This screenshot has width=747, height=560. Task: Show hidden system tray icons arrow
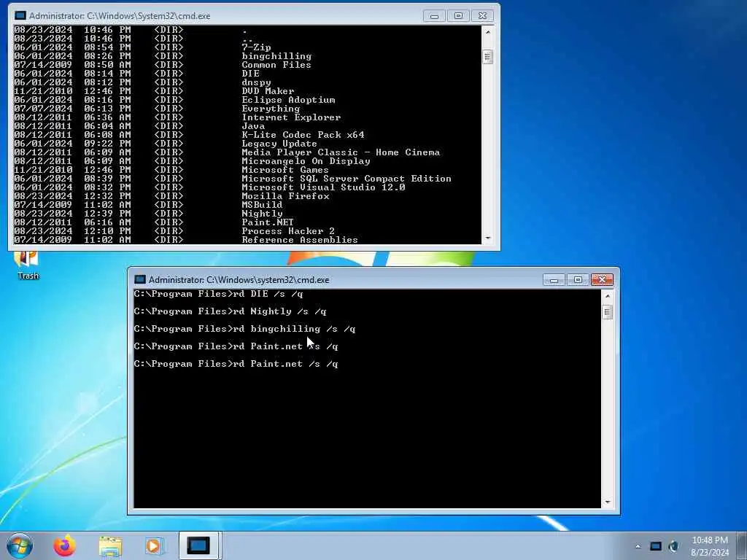point(638,546)
